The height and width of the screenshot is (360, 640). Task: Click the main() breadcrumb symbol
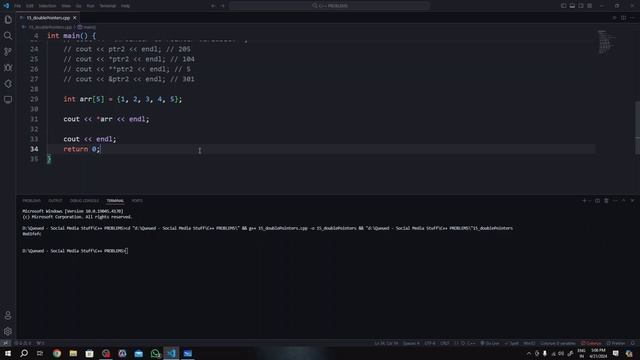click(87, 27)
